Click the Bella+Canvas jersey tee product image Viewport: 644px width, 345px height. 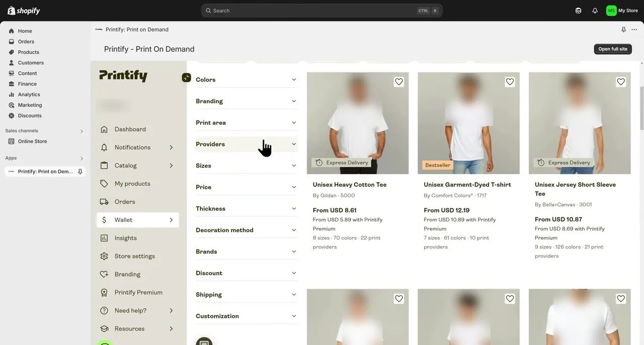[x=580, y=123]
